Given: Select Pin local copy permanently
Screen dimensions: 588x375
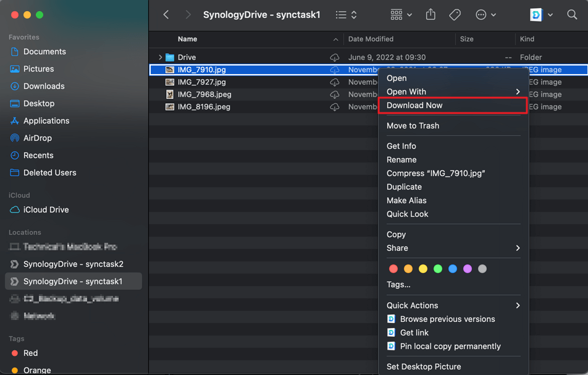Looking at the screenshot, I should coord(450,346).
